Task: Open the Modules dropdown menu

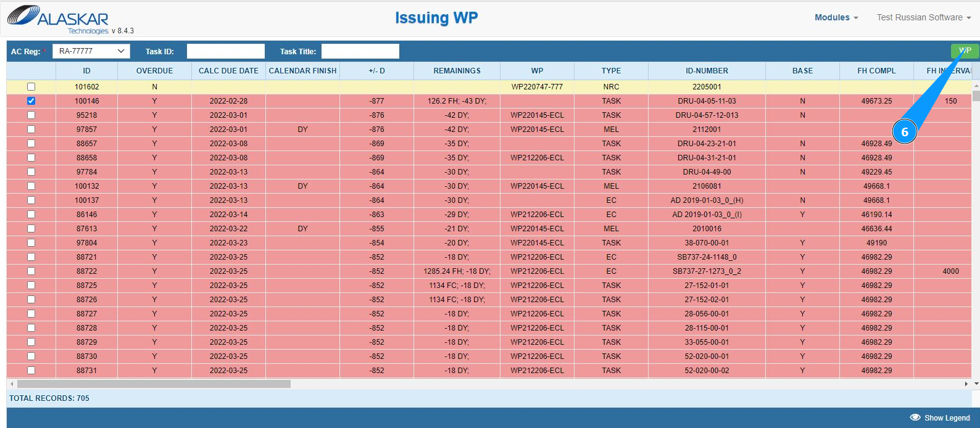Action: point(836,17)
